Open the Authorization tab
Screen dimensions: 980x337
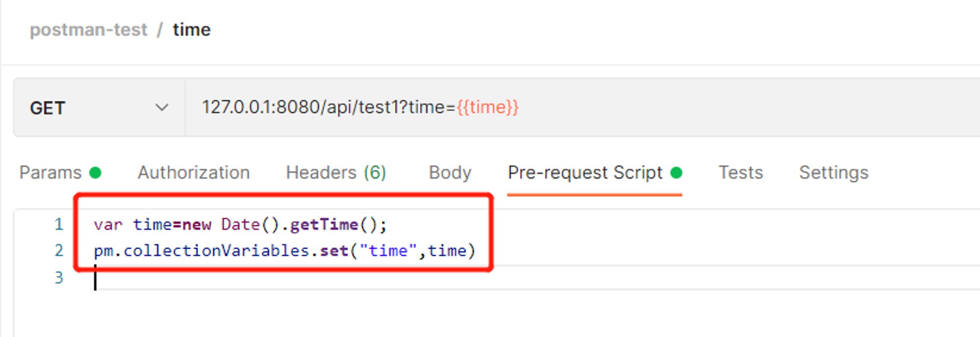click(x=194, y=172)
